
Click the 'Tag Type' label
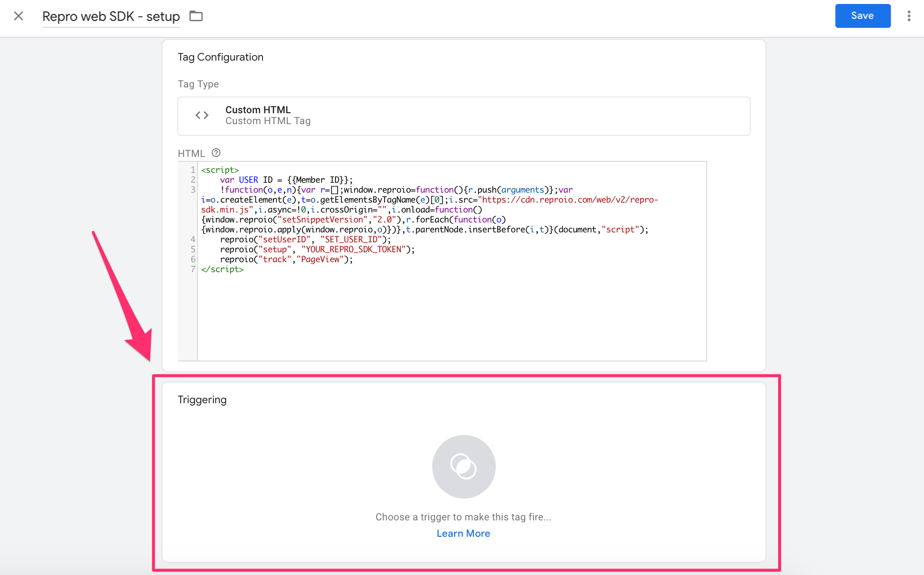click(198, 84)
